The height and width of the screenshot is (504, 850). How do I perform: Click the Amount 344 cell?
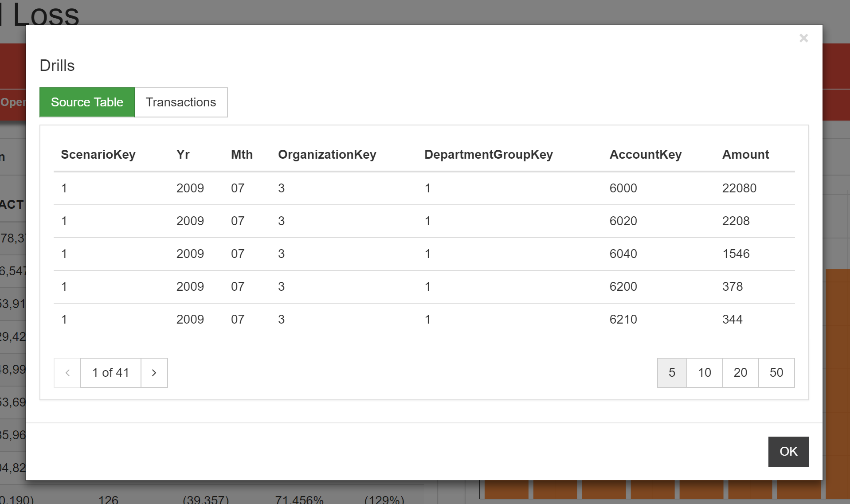(x=732, y=320)
